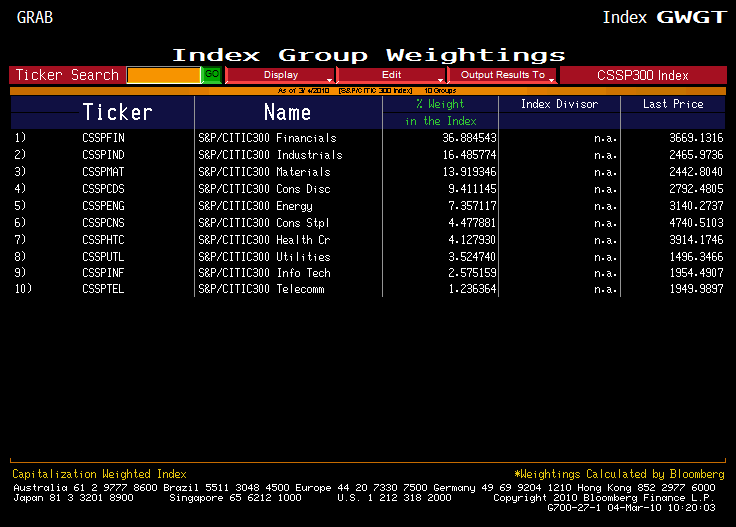
Task: Select the CSSPHTC Health Cr ticker
Action: click(x=104, y=240)
